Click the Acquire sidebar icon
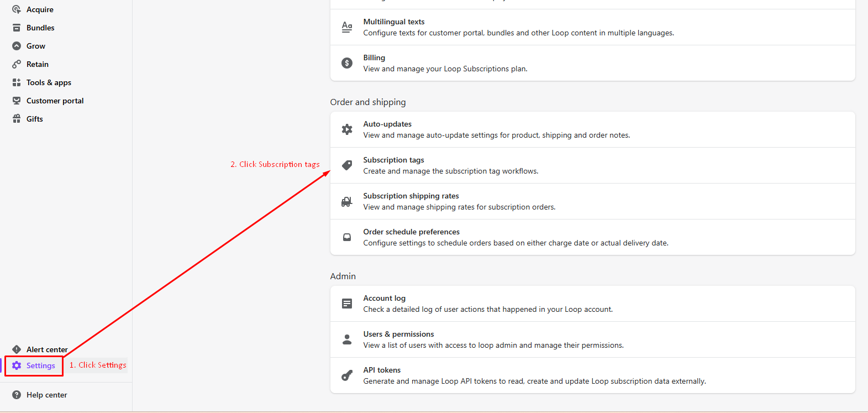This screenshot has height=413, width=868. point(17,9)
